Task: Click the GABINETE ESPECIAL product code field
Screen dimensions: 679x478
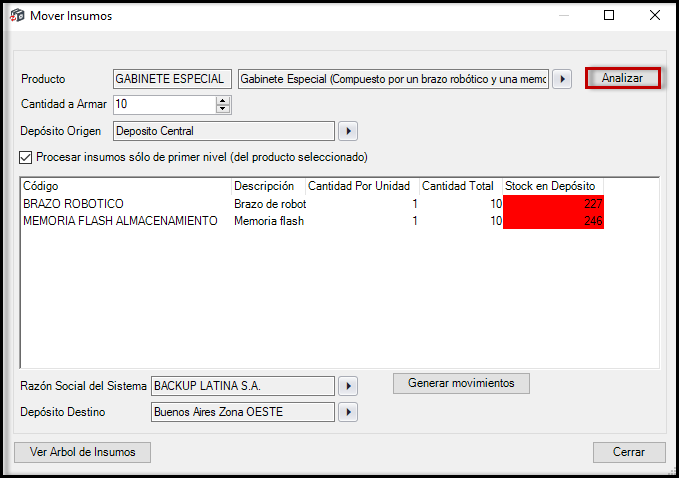Action: click(172, 79)
